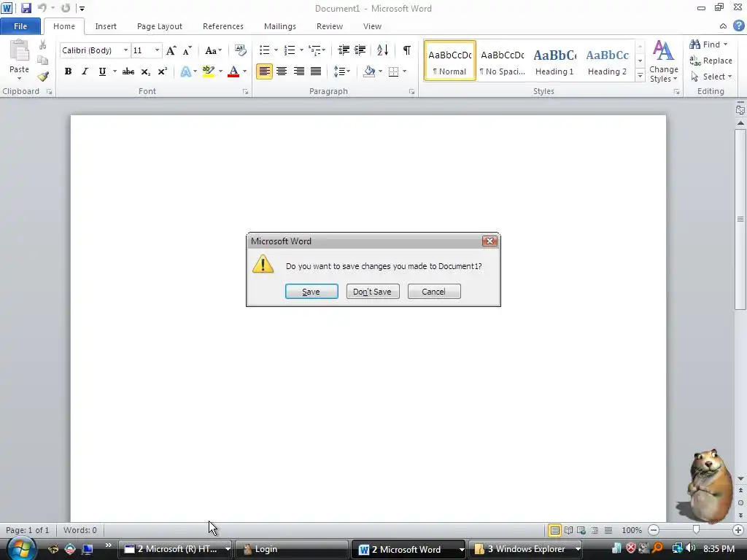Apply strikethrough formatting
The image size is (747, 560).
[x=128, y=71]
